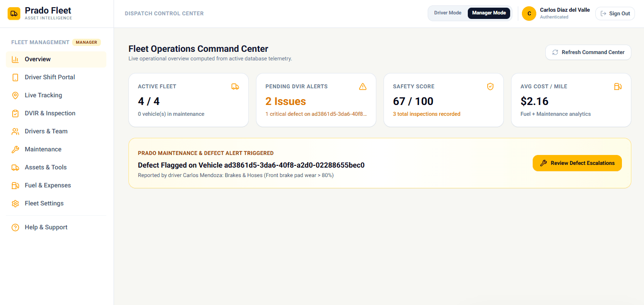Click the Maintenance wrench icon in sidebar
The height and width of the screenshot is (305, 644).
[x=15, y=149]
